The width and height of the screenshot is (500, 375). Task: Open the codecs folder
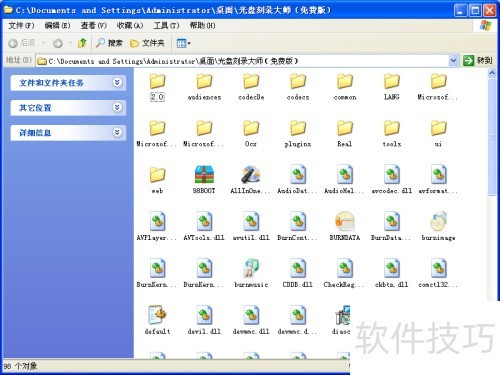pyautogui.click(x=298, y=87)
